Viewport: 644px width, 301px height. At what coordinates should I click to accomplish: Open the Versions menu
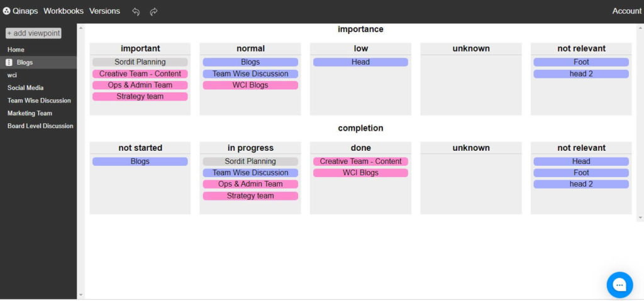(105, 11)
